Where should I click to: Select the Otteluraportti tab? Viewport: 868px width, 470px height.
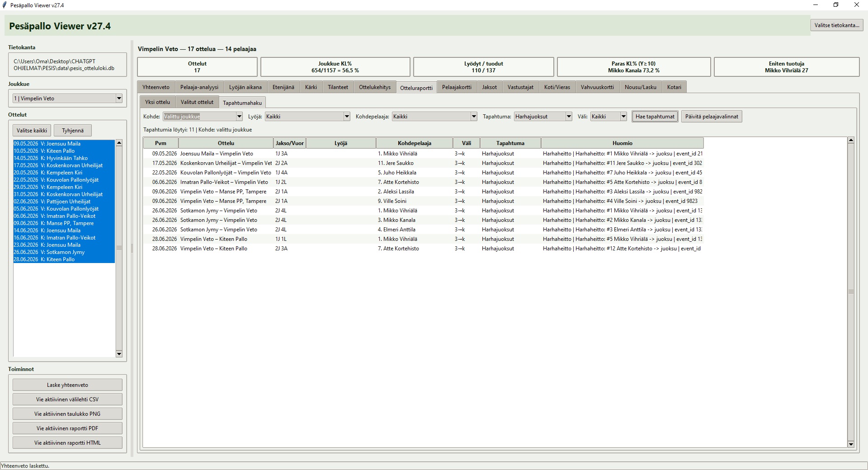pos(416,88)
